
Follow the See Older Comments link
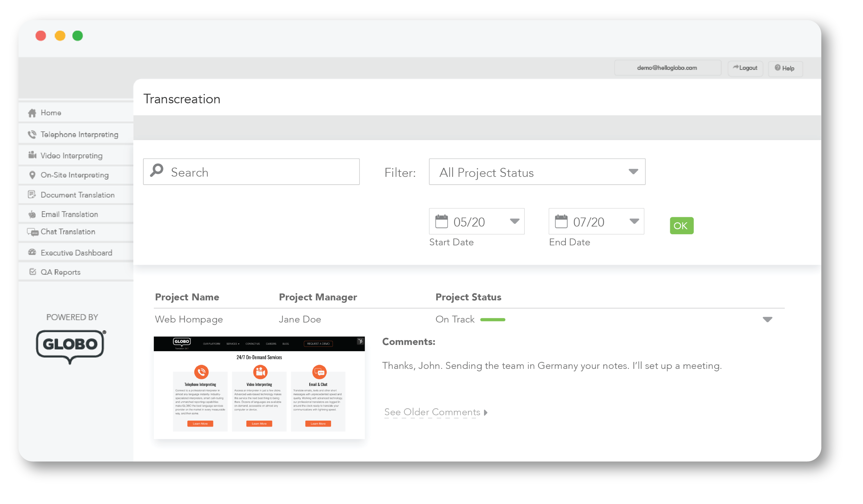432,412
